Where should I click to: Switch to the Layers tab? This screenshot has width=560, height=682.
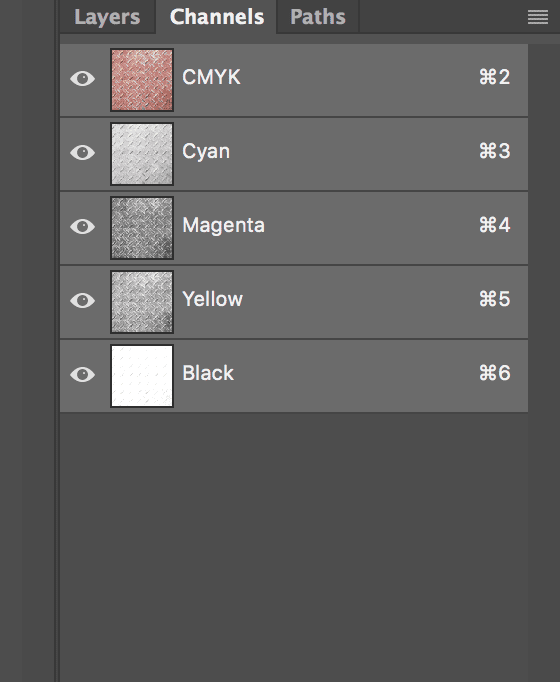(107, 17)
